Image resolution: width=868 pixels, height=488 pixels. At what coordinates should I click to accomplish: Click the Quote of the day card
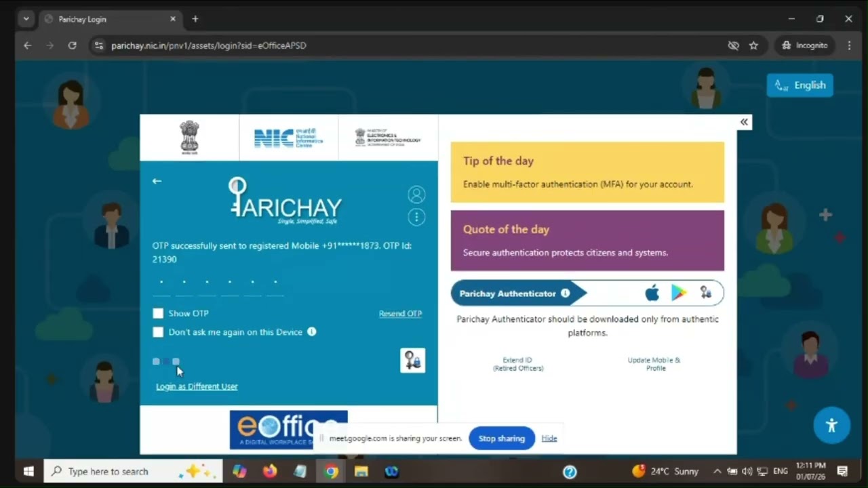click(587, 241)
